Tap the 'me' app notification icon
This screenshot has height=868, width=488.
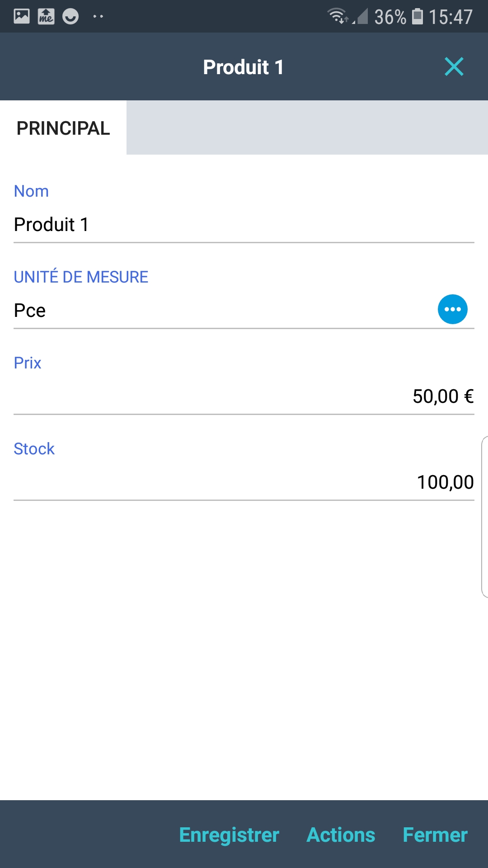46,17
